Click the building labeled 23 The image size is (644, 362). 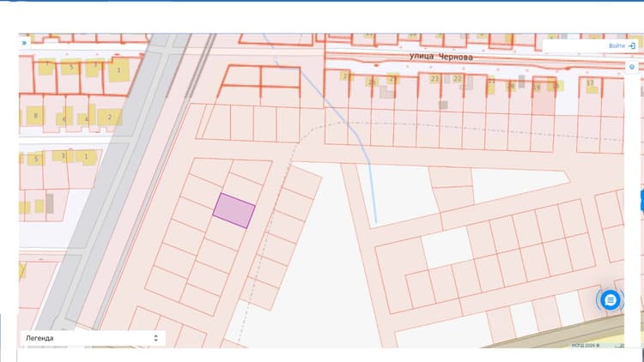[x=434, y=79]
